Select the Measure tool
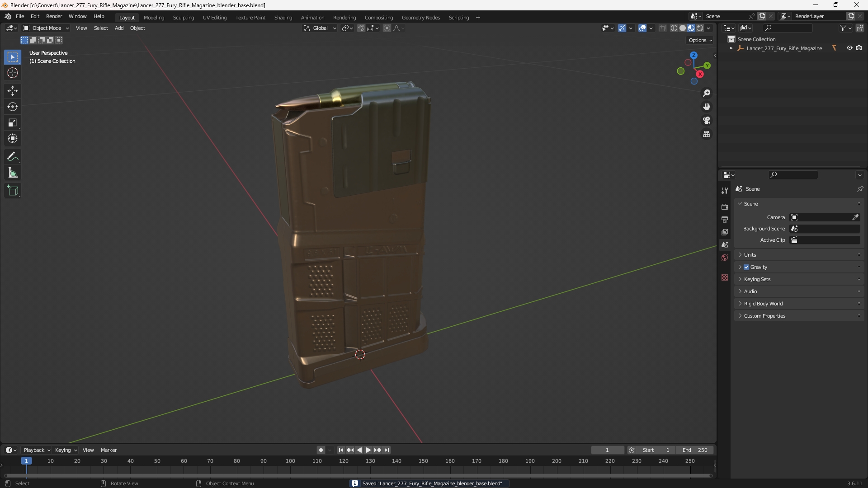This screenshot has width=868, height=488. tap(13, 173)
